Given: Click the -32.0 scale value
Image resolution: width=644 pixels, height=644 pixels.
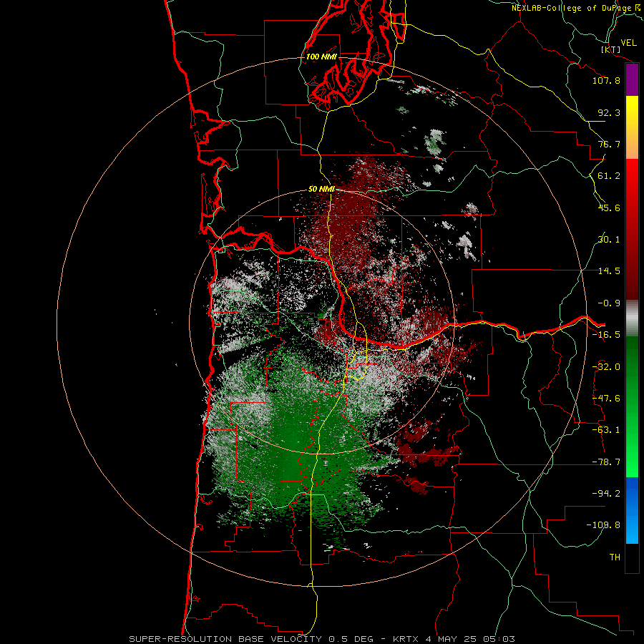Looking at the screenshot, I should coord(606,367).
